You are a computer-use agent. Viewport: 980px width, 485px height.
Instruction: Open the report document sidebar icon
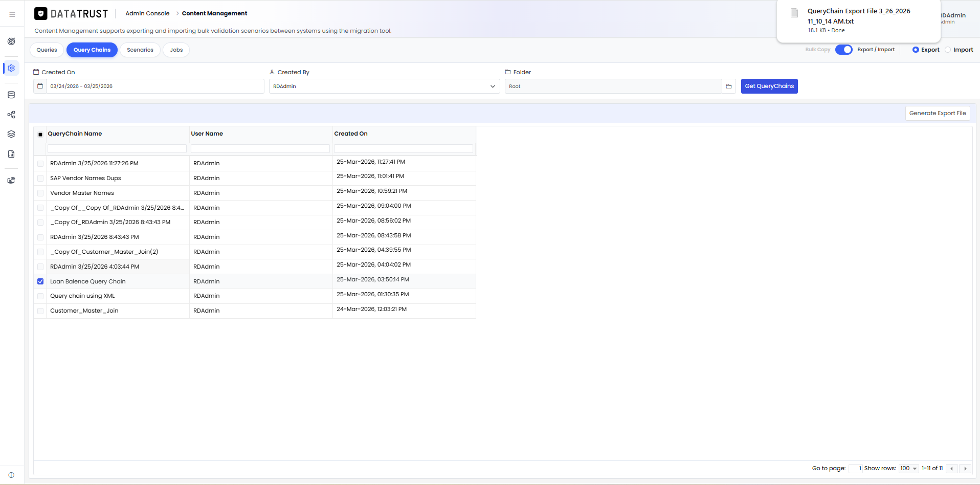click(x=11, y=154)
